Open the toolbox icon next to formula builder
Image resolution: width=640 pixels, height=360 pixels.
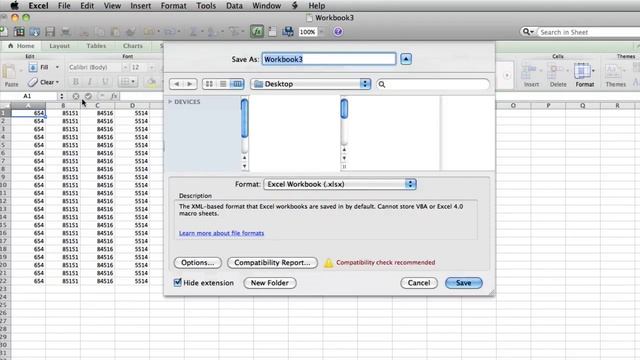[x=273, y=32]
